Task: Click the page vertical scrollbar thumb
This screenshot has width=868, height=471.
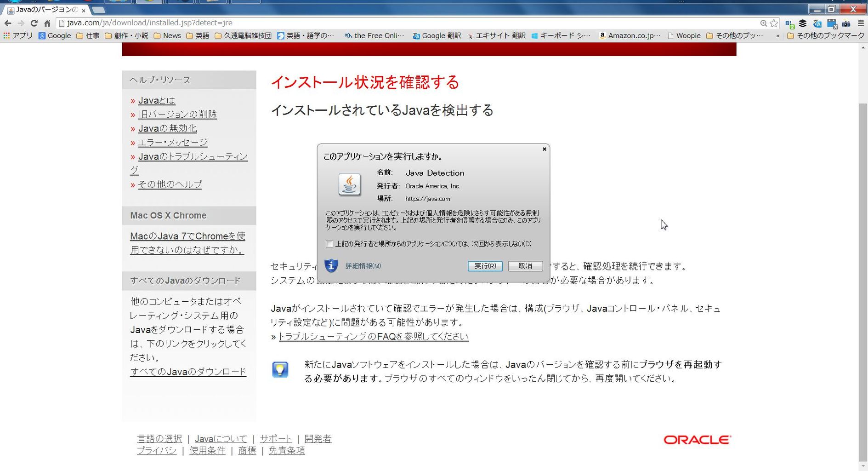Action: (863, 283)
